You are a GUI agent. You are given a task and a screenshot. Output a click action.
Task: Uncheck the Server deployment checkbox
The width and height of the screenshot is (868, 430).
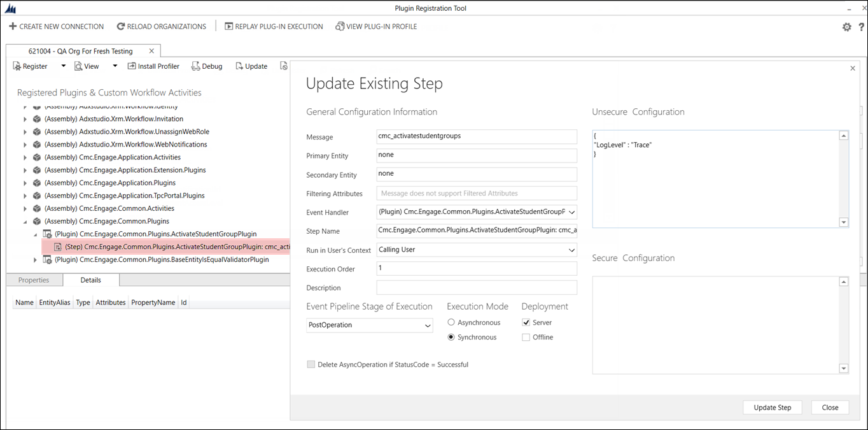[526, 323]
